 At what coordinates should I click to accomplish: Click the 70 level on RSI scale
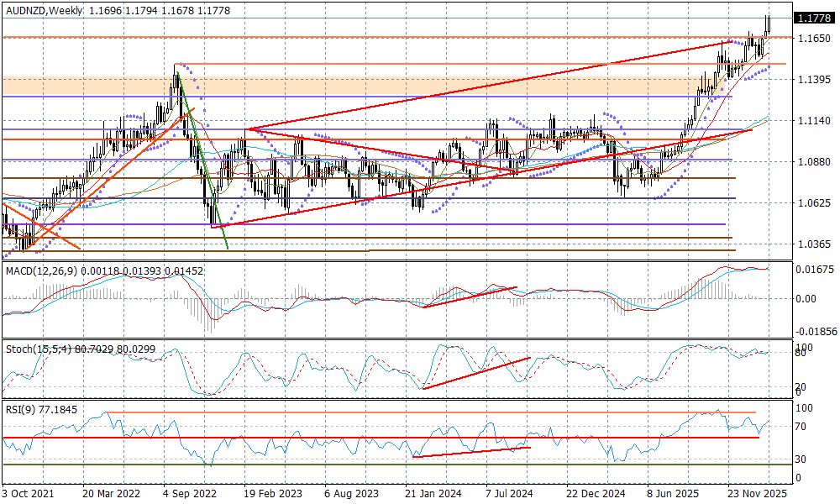(x=802, y=427)
